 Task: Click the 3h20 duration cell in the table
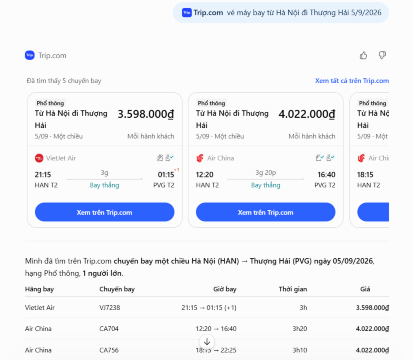point(300,329)
